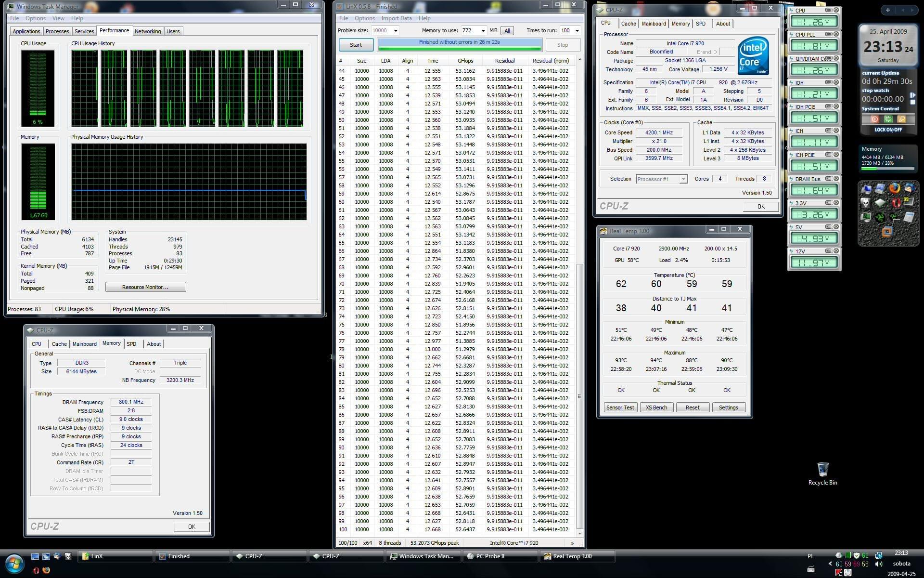
Task: Open settings icon of CPU PLL monitor
Action: tap(829, 34)
